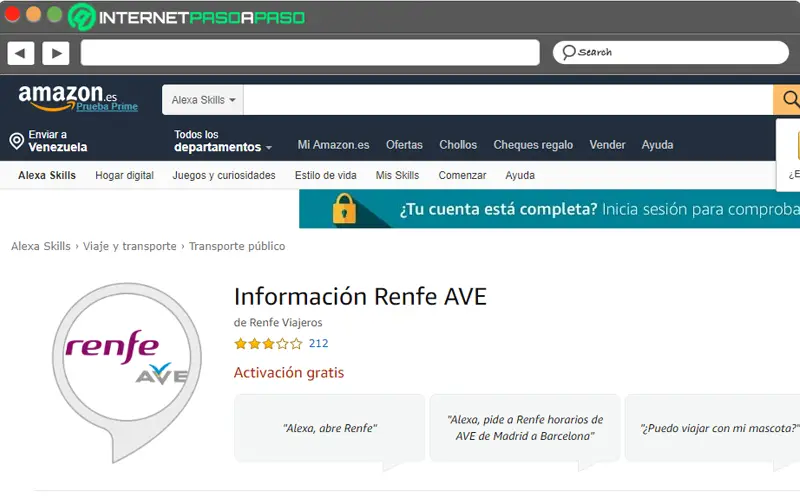Image resolution: width=800 pixels, height=500 pixels.
Task: Open the 212 reviews count link
Action: 318,344
